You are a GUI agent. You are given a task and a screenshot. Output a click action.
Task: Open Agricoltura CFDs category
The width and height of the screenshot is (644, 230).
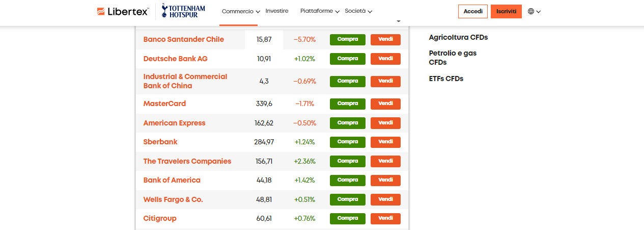point(458,37)
